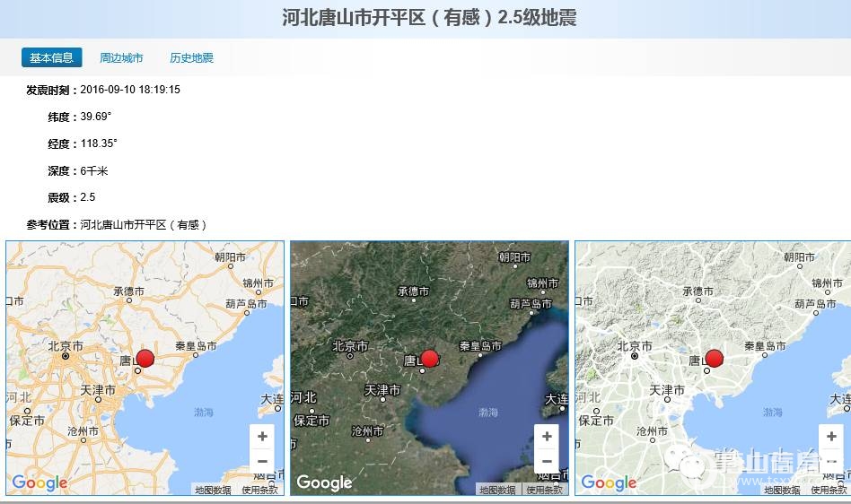Open 地图数据 on the satellite map
Image resolution: width=851 pixels, height=504 pixels.
coord(497,490)
